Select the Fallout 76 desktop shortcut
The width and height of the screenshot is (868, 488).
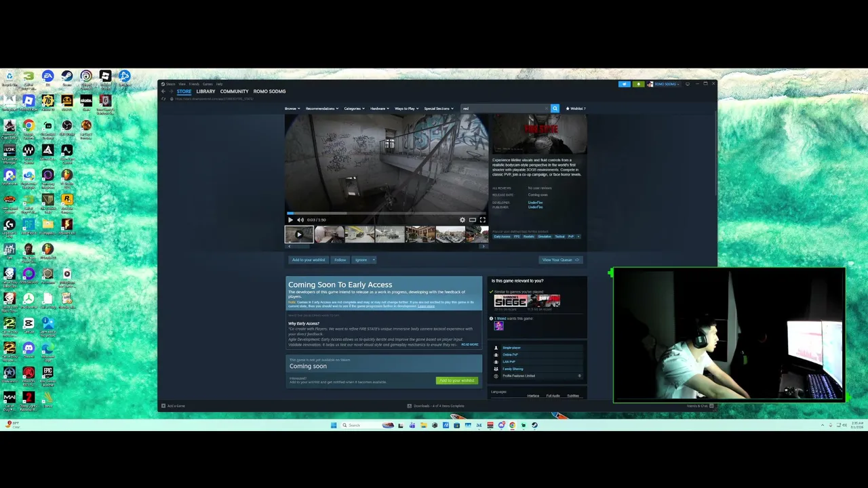tap(47, 103)
